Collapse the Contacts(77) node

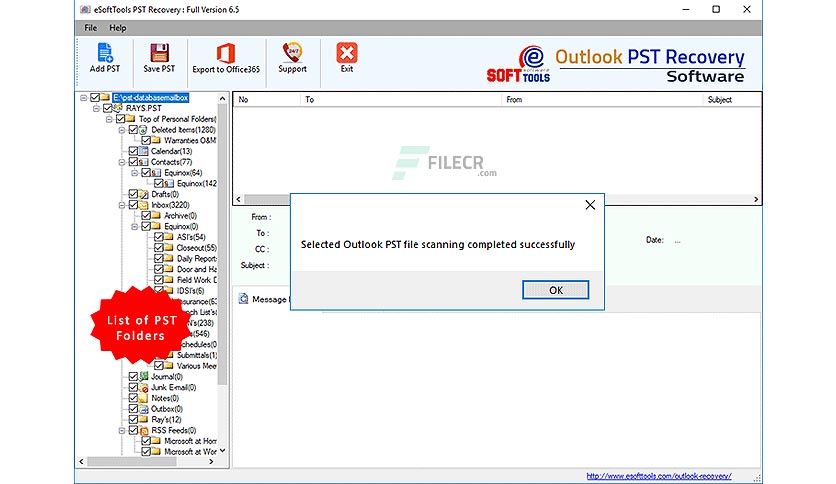point(122,162)
